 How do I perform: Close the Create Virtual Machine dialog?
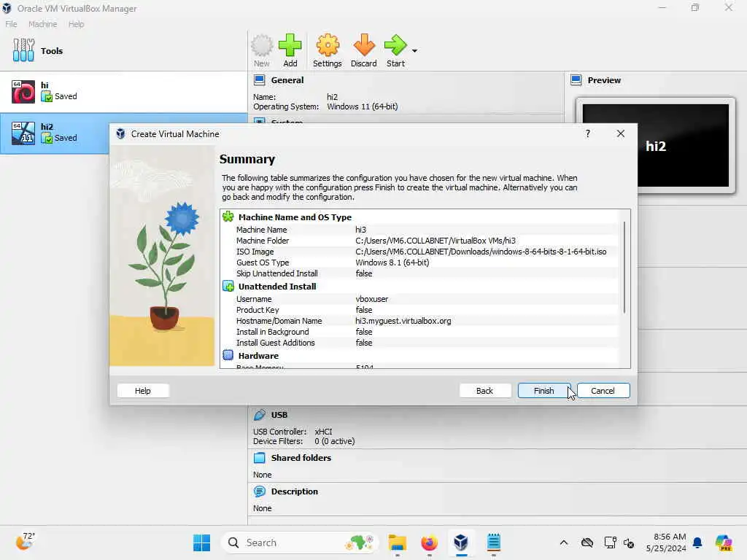pyautogui.click(x=620, y=134)
